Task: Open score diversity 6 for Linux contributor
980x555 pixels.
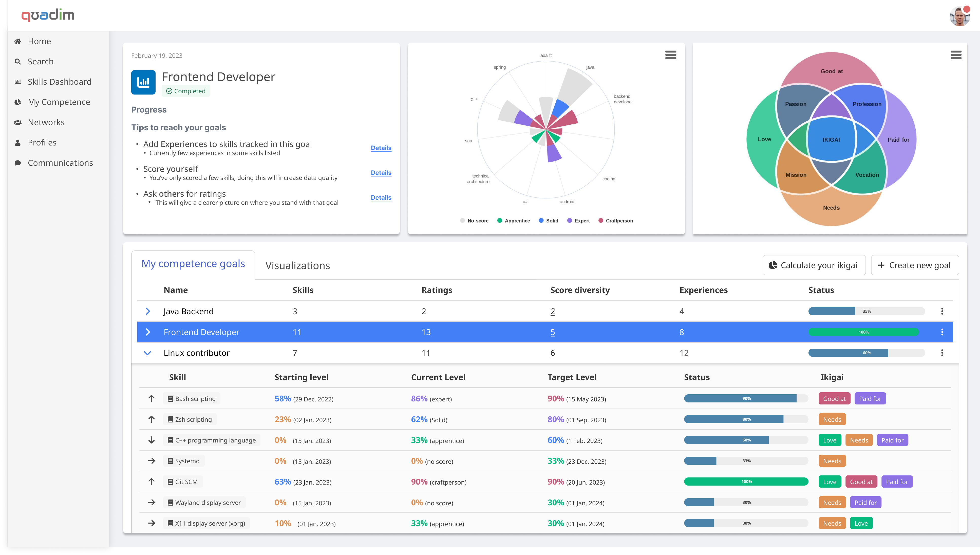Action: click(553, 353)
